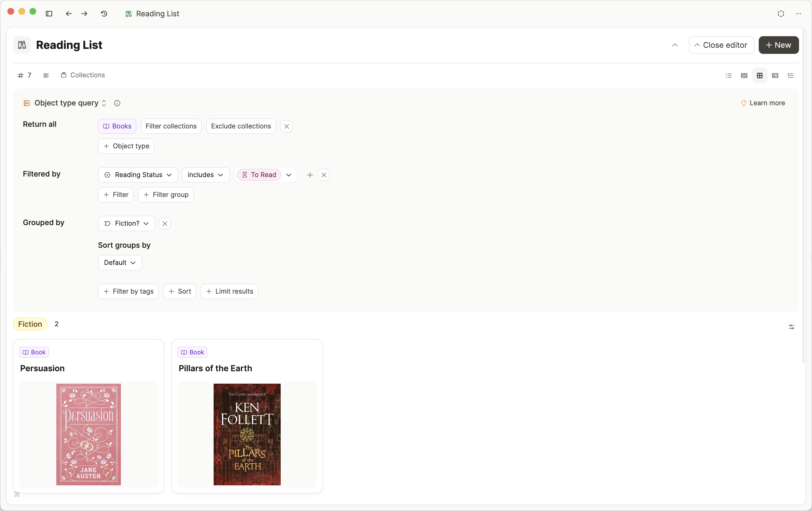This screenshot has width=812, height=511.
Task: Open the Reading Status property dropdown
Action: point(138,175)
